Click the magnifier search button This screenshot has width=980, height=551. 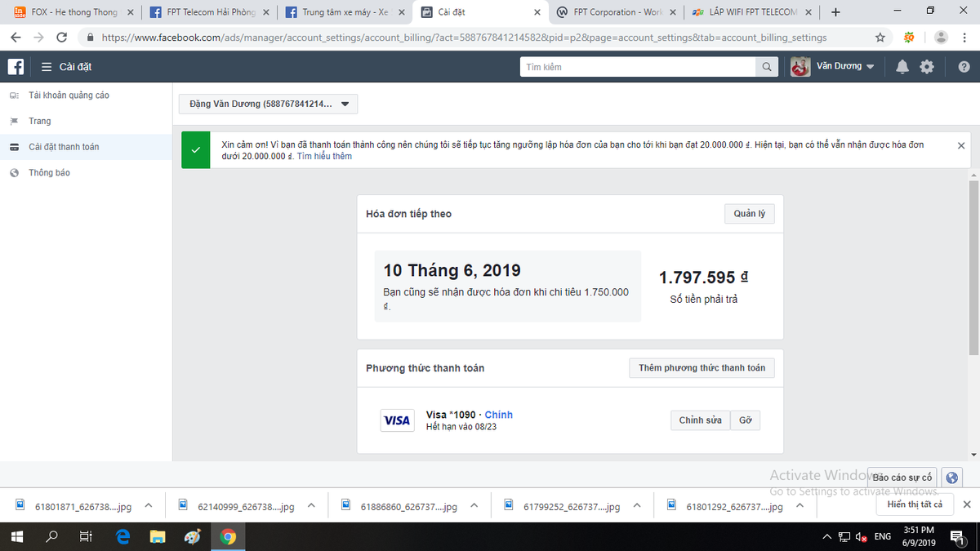pyautogui.click(x=767, y=67)
